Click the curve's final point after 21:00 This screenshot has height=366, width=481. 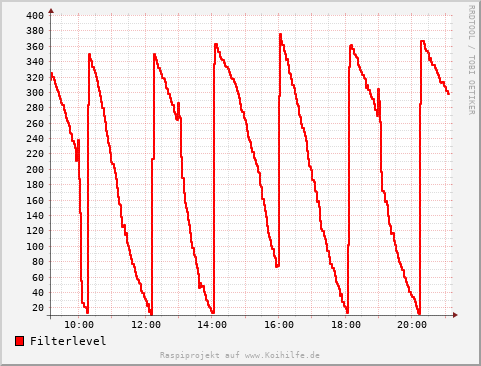click(x=448, y=94)
